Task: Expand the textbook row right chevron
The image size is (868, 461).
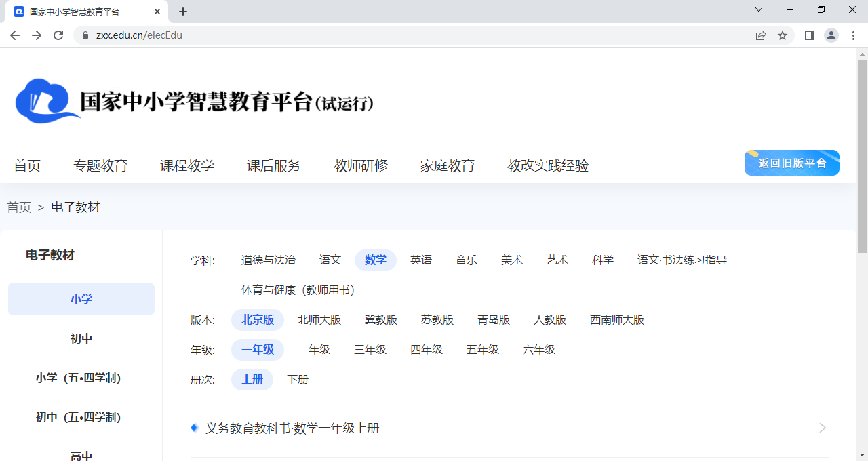Action: (x=823, y=428)
